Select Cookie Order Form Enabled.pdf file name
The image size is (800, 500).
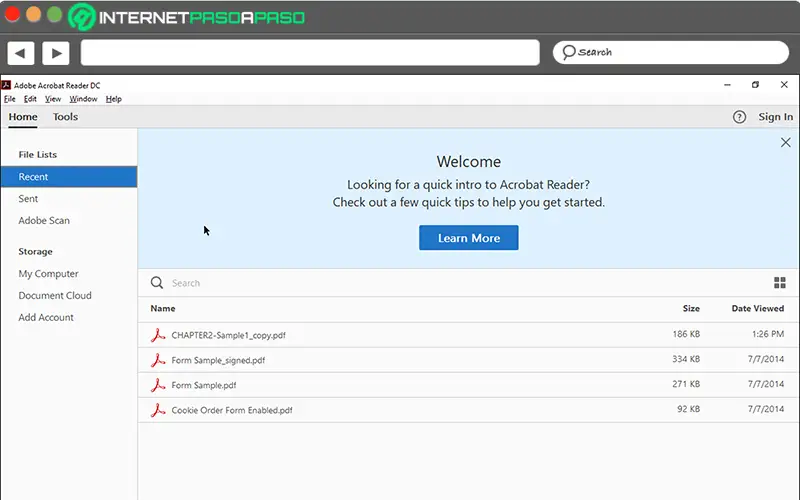(232, 410)
